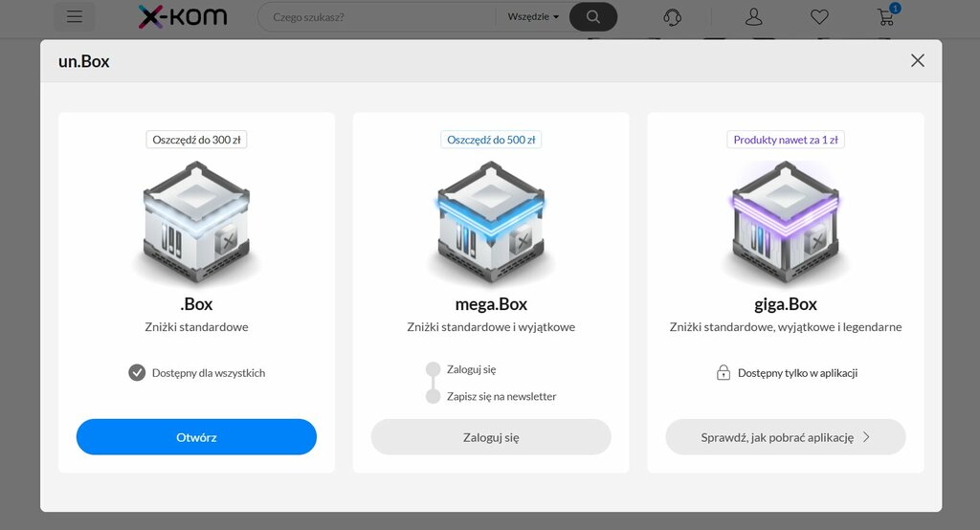The height and width of the screenshot is (530, 980).
Task: Open the heart wishlist icon
Action: 819,17
